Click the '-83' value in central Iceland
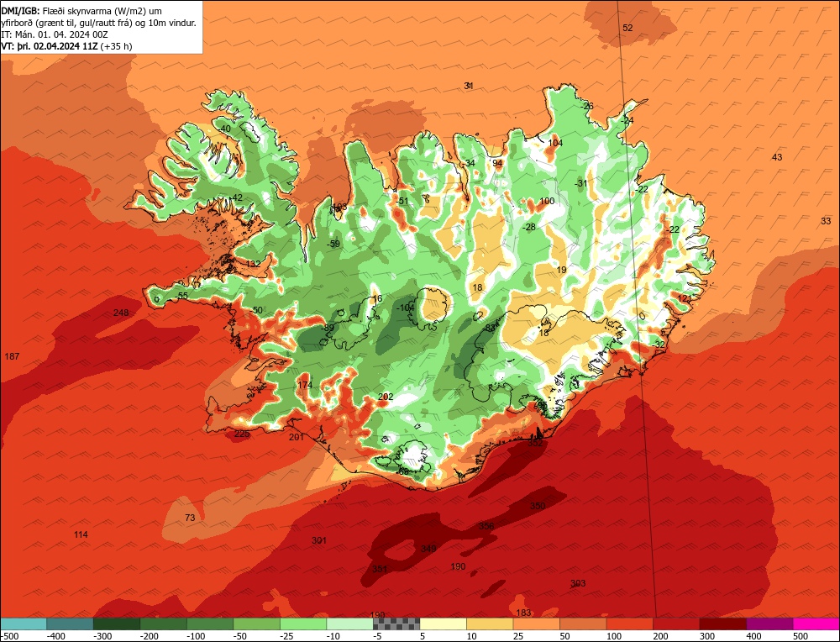Viewport: 840px width, 642px height. coord(489,328)
